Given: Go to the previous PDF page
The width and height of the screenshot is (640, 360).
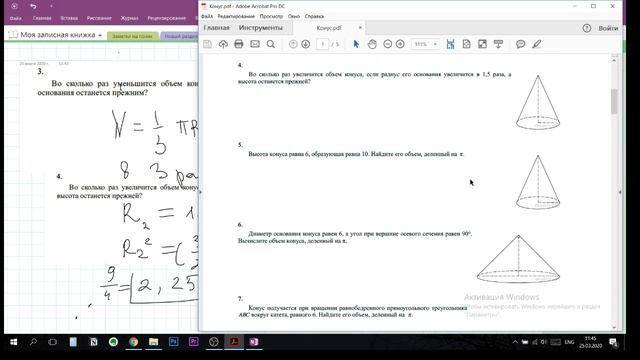Looking at the screenshot, I should click(293, 44).
